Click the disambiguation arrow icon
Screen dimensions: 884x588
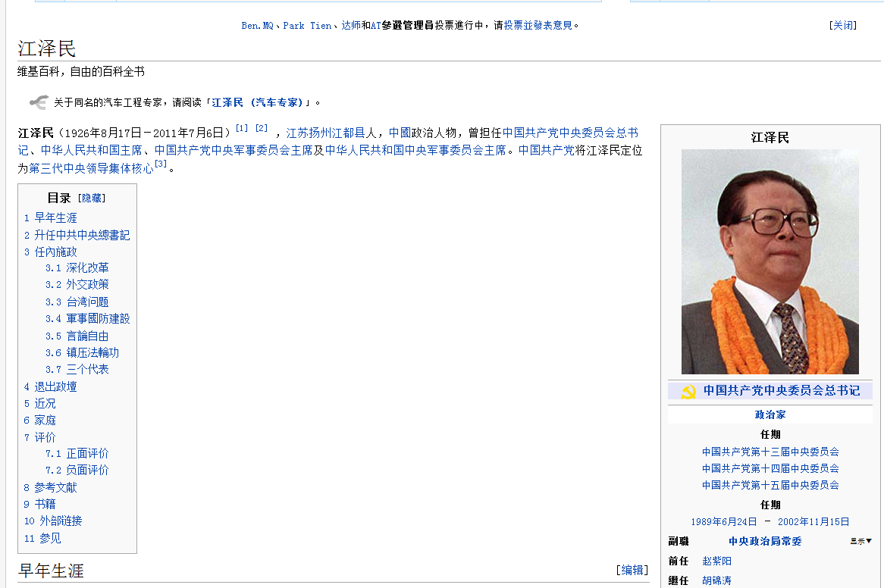pos(39,102)
